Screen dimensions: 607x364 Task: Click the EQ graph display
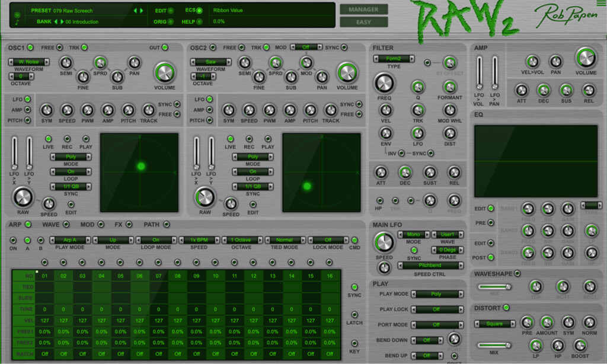click(x=536, y=161)
